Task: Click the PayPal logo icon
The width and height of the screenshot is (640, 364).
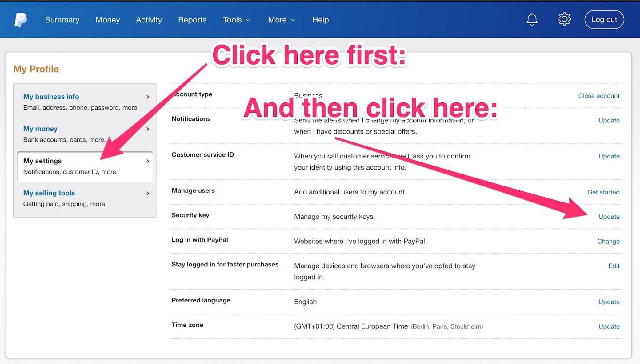Action: 20,20
